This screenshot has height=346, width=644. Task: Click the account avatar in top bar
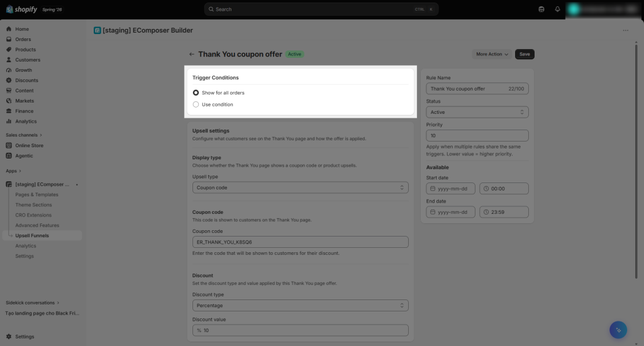click(574, 9)
